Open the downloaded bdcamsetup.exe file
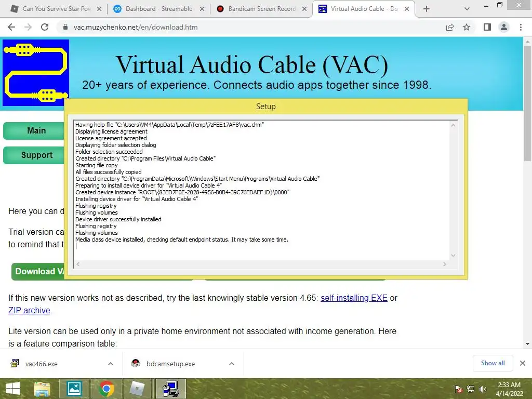 [x=170, y=364]
